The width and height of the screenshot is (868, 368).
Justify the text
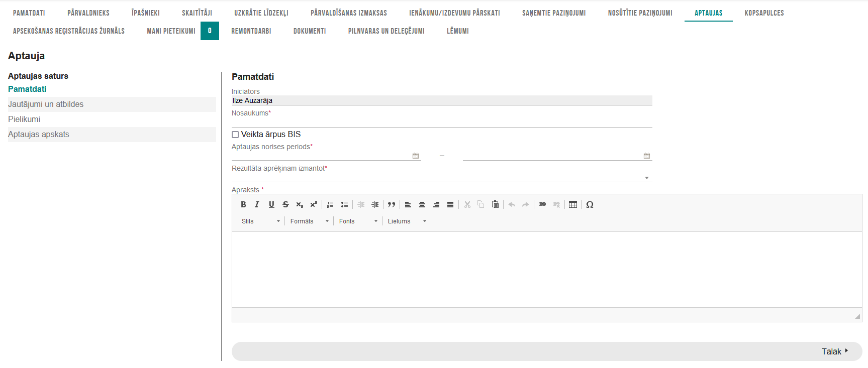tap(450, 204)
